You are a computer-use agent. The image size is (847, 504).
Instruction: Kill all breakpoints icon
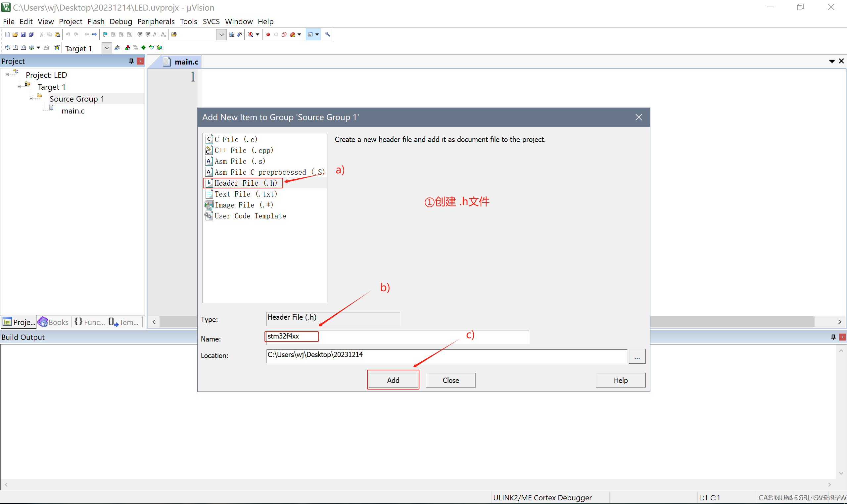292,34
